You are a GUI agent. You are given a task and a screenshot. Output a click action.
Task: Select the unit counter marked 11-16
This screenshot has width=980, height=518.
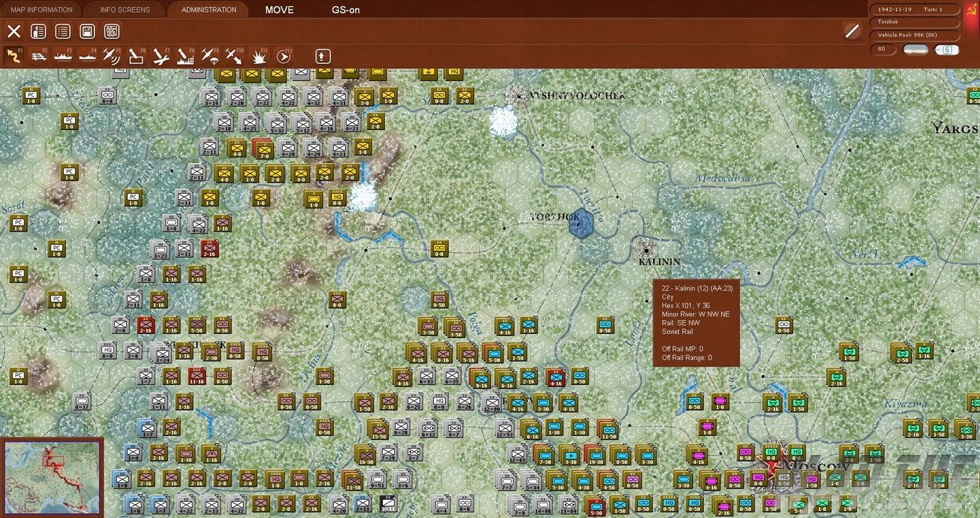(x=197, y=377)
